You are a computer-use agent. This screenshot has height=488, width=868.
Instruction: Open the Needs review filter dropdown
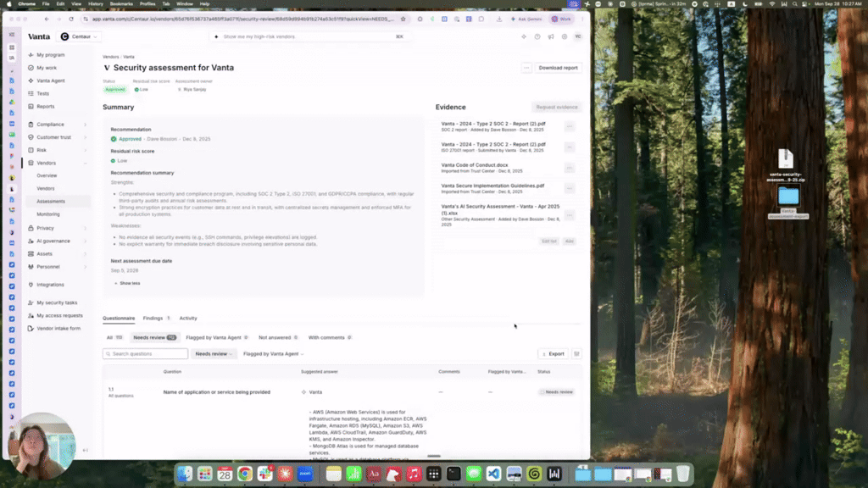[213, 353]
